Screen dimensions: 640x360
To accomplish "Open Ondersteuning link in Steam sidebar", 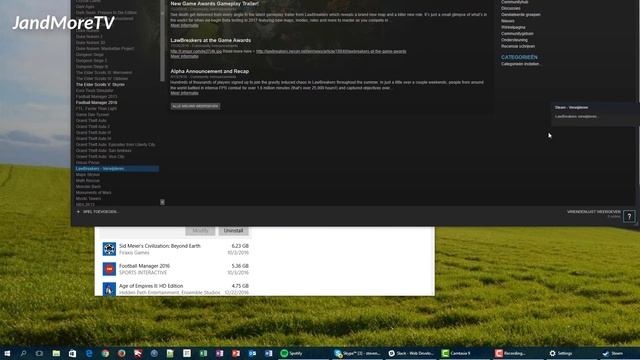I will pyautogui.click(x=514, y=40).
